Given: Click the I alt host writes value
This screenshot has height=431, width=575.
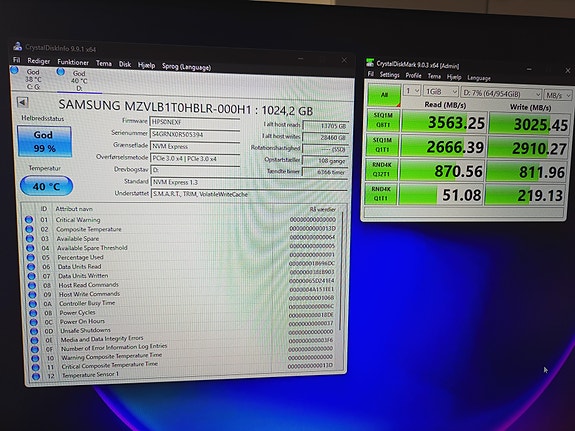Looking at the screenshot, I should (x=325, y=138).
